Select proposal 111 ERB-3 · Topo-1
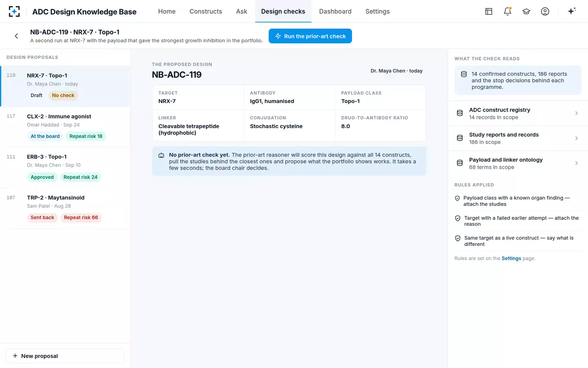 click(x=65, y=168)
